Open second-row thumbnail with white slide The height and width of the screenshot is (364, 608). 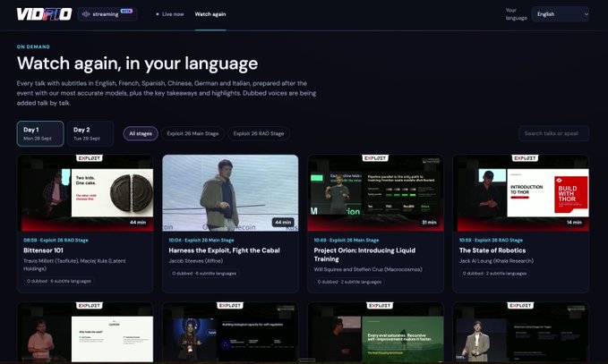tap(85, 332)
